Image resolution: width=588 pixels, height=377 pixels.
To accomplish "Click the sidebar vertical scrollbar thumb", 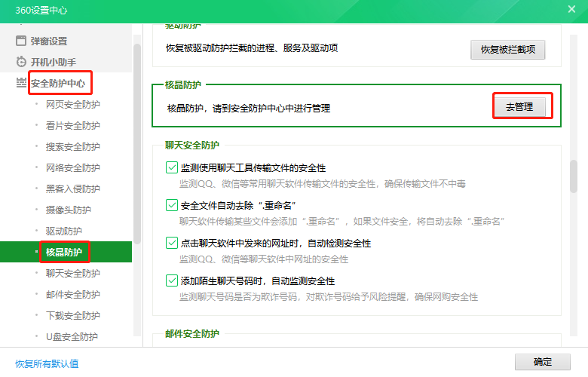I will coord(137,145).
